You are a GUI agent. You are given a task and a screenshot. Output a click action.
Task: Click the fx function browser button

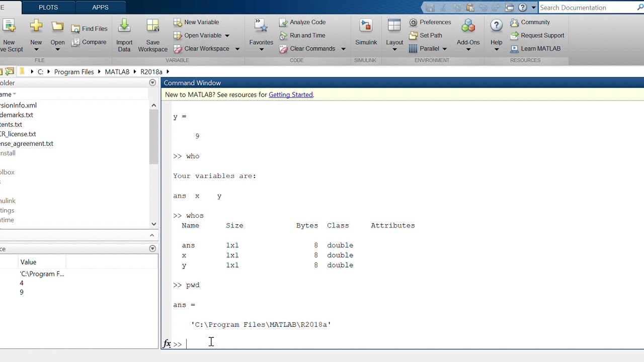[167, 344]
